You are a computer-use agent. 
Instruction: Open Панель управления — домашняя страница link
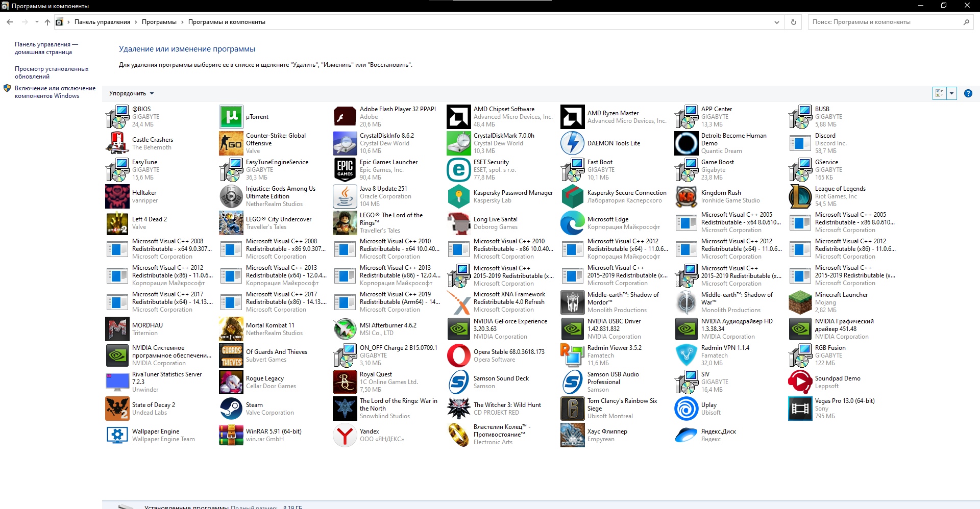[x=46, y=48]
